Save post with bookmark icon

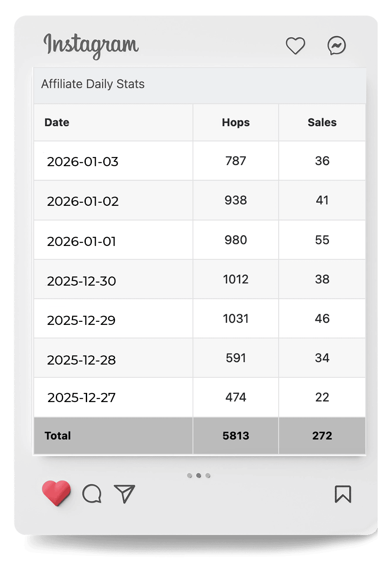(343, 494)
